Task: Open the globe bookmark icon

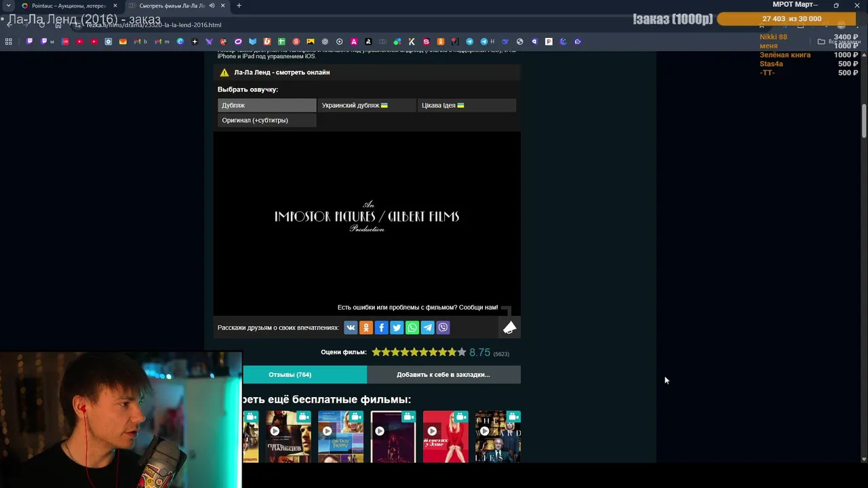Action: click(x=519, y=41)
